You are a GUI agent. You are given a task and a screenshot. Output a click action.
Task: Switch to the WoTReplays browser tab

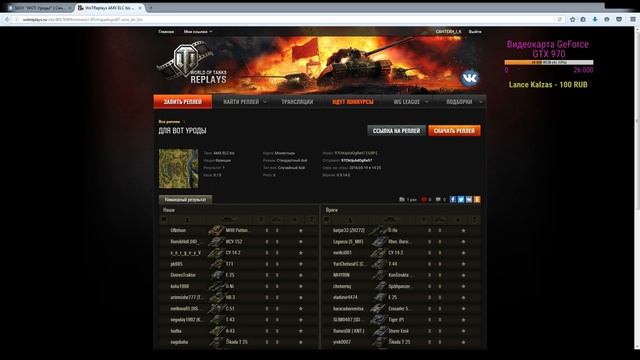(109, 8)
